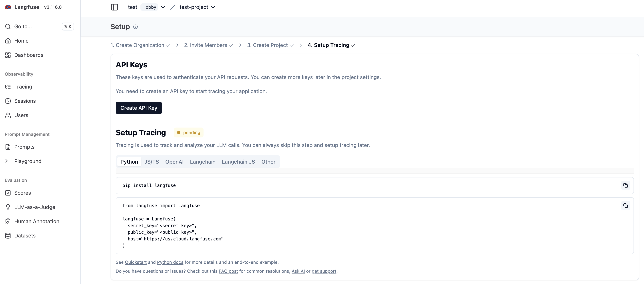Open the Hobby organization dropdown
This screenshot has width=644, height=284.
pos(163,7)
